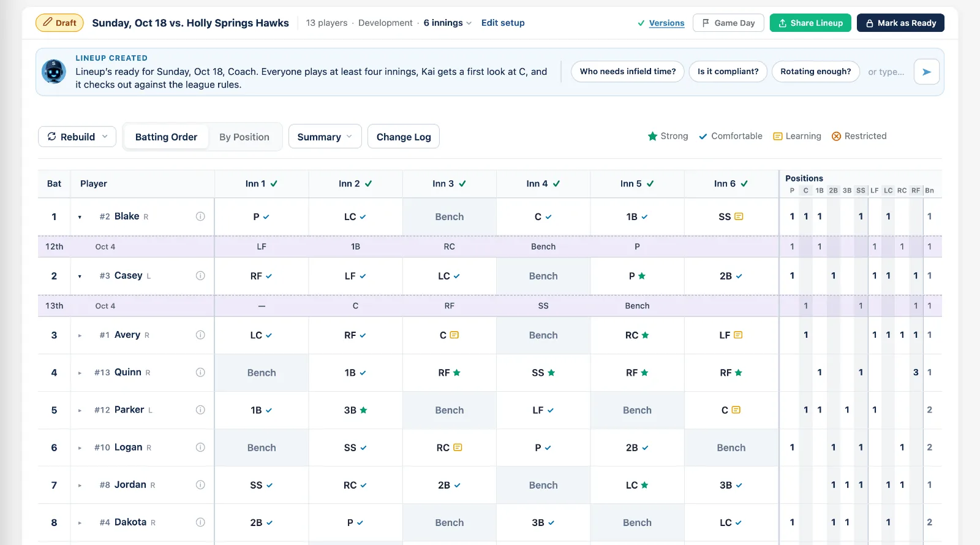Open info icon beside Casey
This screenshot has width=980, height=545.
(x=200, y=276)
